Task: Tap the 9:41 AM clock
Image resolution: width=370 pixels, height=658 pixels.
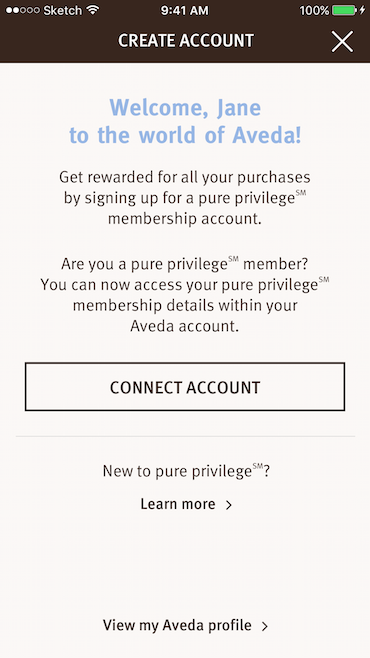Action: pos(185,10)
